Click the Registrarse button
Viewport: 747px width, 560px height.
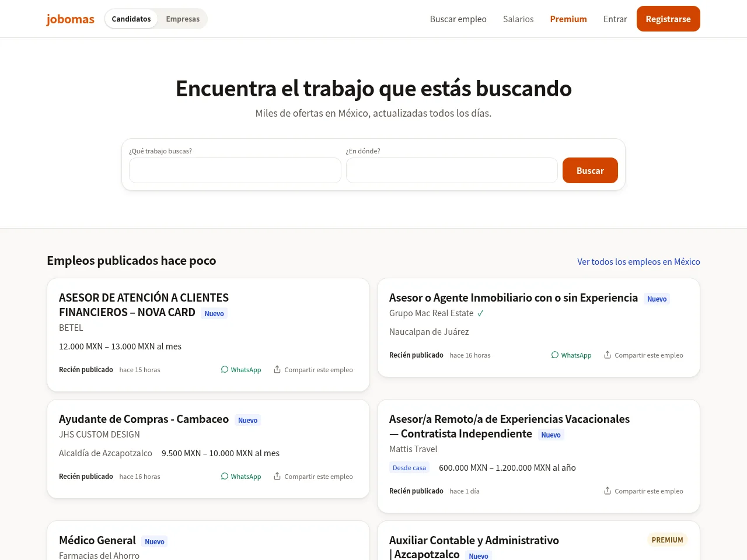668,19
